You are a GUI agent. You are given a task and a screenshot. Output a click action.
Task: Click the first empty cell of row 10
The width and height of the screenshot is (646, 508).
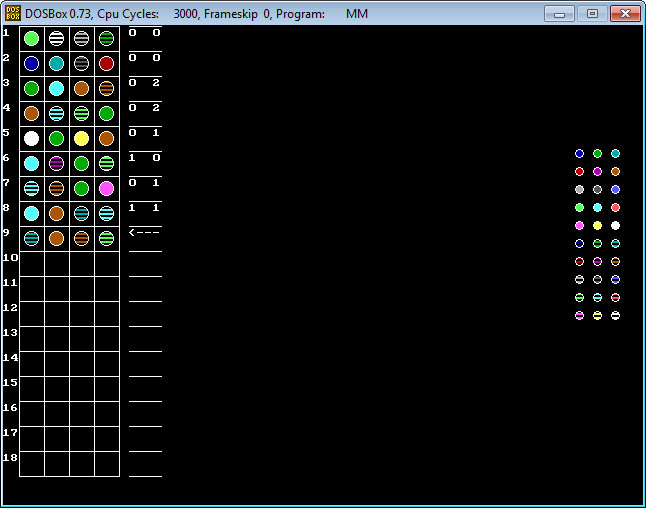pyautogui.click(x=32, y=263)
